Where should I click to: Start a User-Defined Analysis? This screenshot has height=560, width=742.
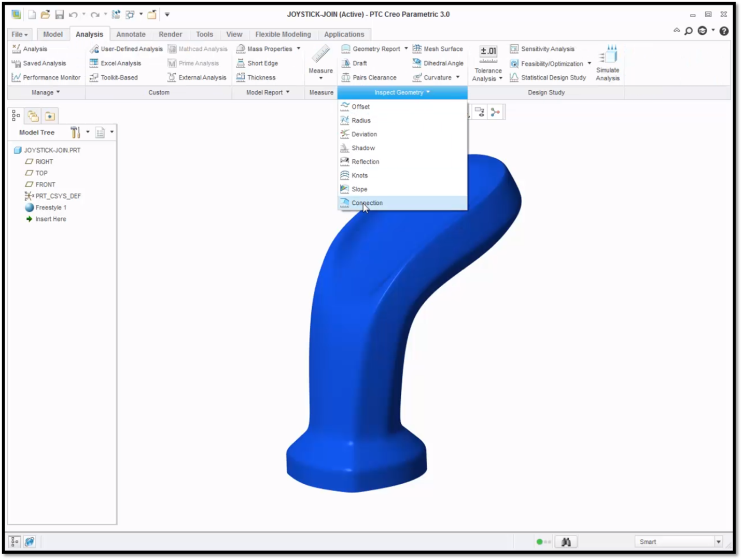tap(126, 49)
